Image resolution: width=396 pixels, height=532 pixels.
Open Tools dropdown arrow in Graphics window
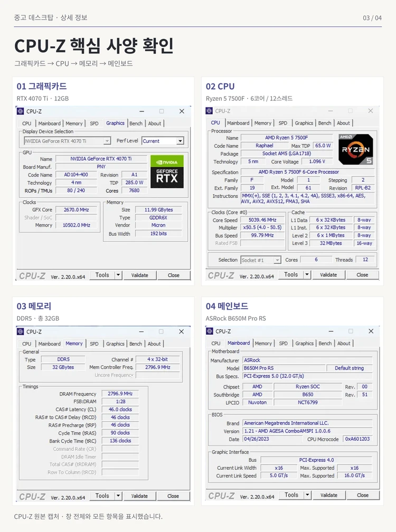tap(118, 275)
